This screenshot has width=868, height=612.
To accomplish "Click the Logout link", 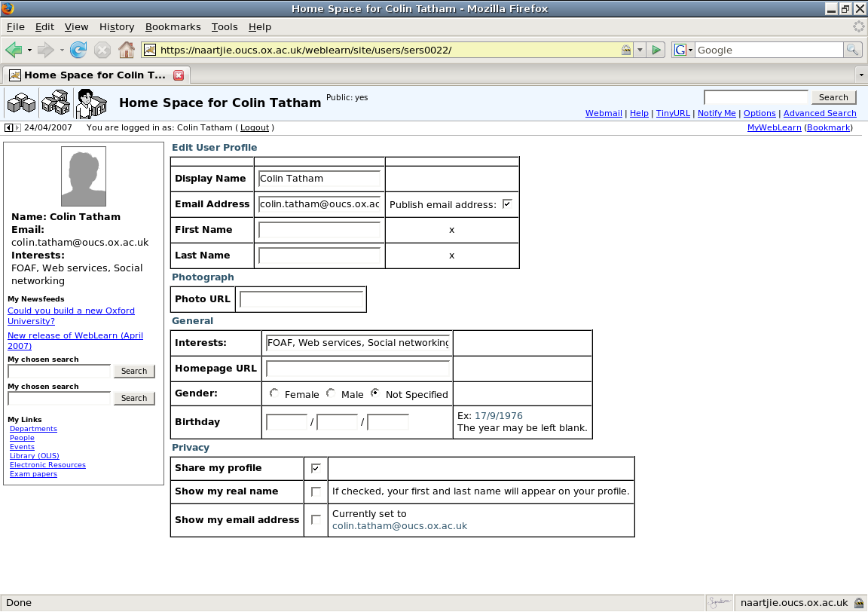I will [x=255, y=128].
